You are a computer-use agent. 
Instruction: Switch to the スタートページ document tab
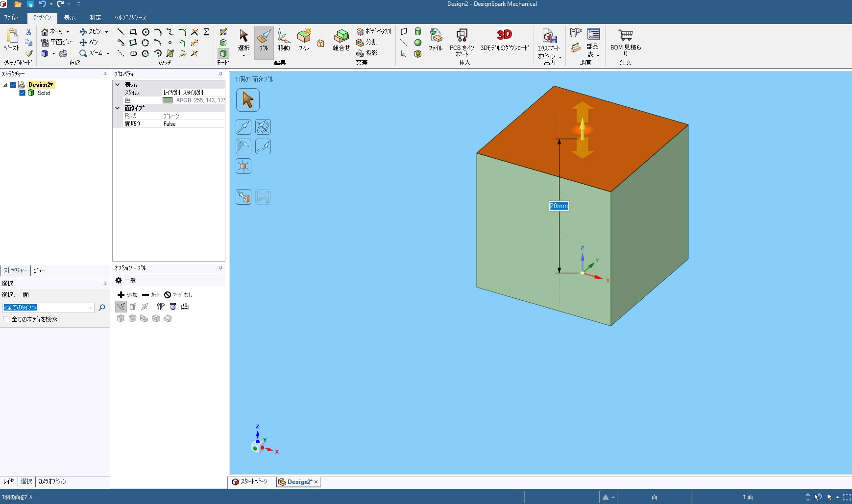[x=250, y=482]
